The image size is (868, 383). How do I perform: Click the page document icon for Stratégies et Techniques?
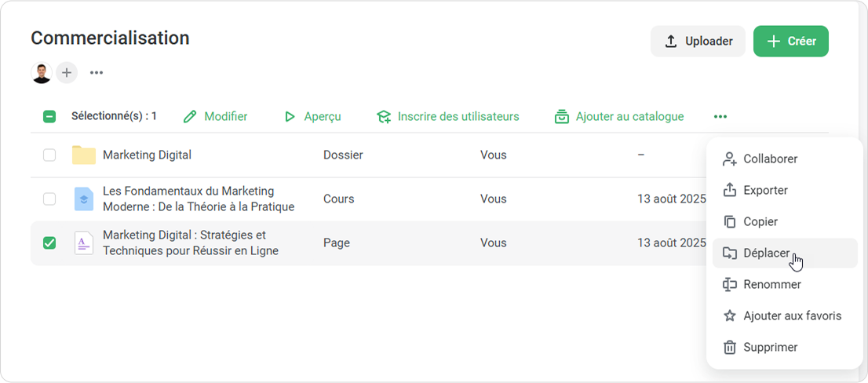click(83, 243)
